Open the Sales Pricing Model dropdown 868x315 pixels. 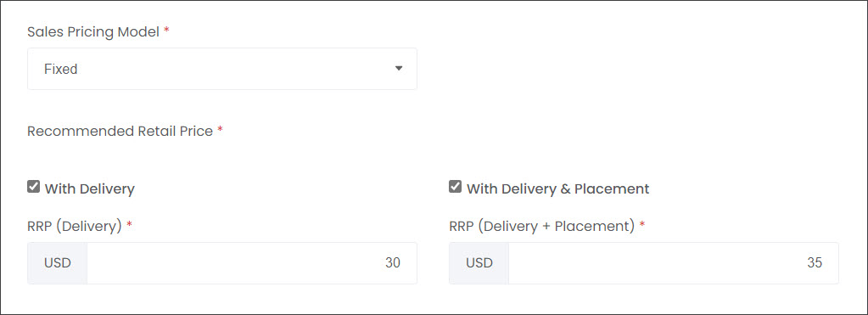tap(222, 69)
